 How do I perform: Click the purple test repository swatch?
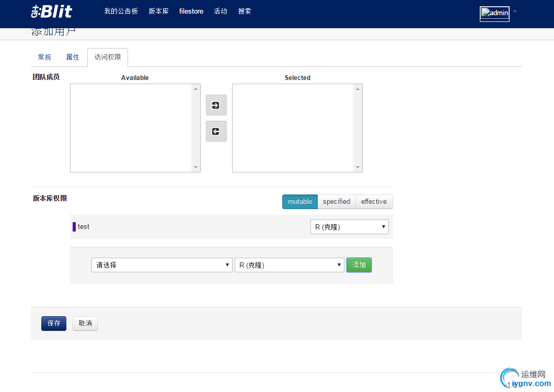point(74,226)
